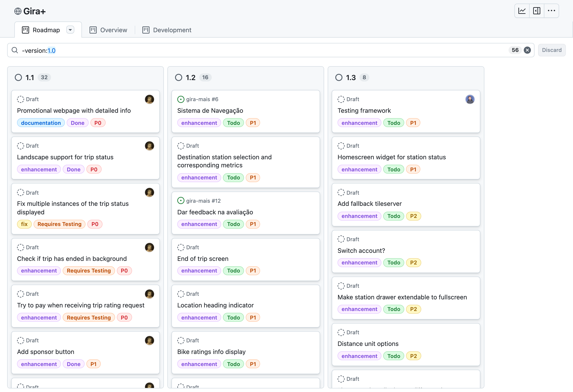Click the 1.3 column item count 8
This screenshot has height=392, width=573.
tap(364, 77)
